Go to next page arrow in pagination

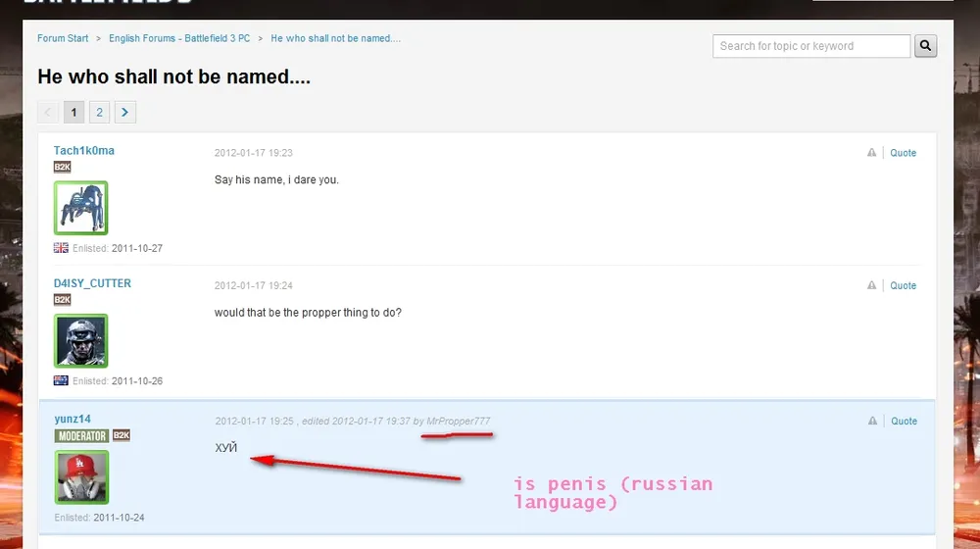[125, 113]
